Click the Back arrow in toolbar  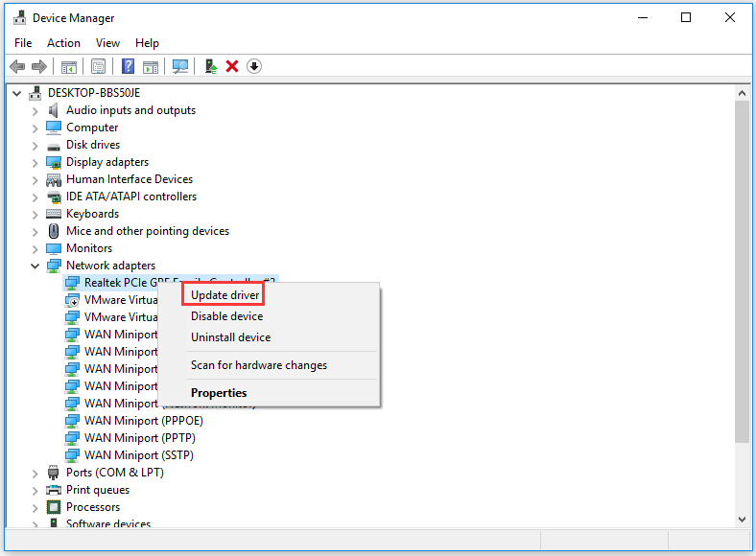coord(17,66)
